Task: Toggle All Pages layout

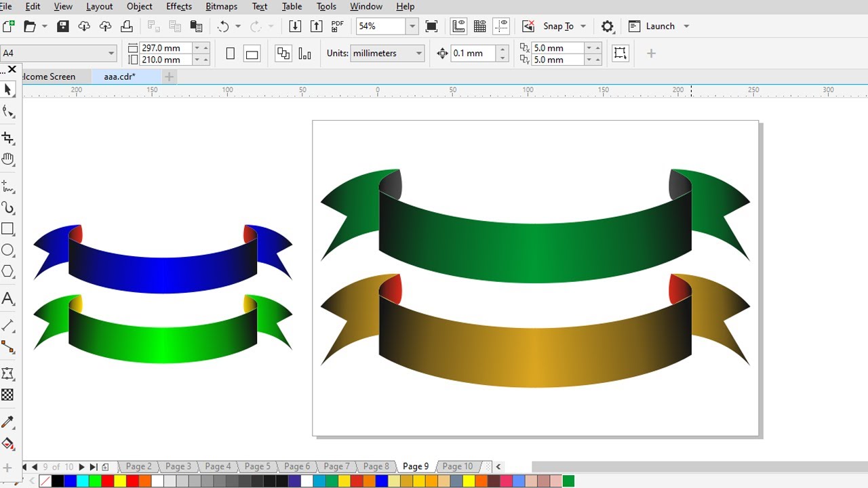Action: (x=283, y=54)
